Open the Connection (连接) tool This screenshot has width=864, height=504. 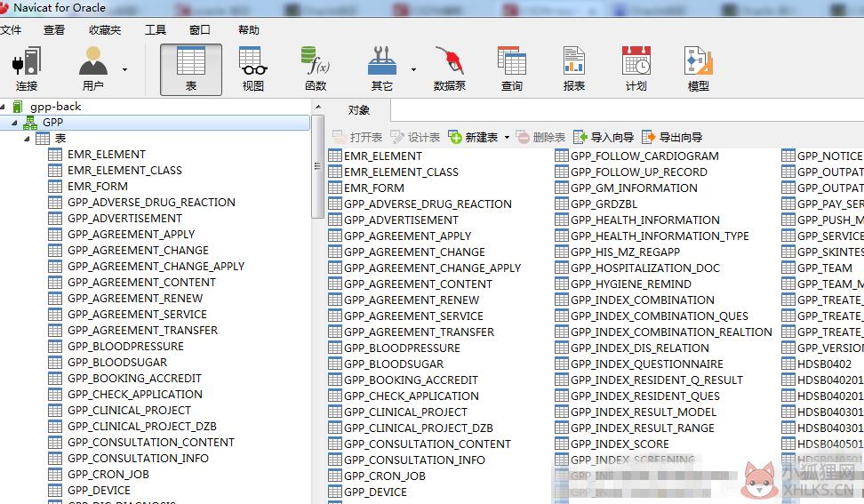(x=27, y=69)
